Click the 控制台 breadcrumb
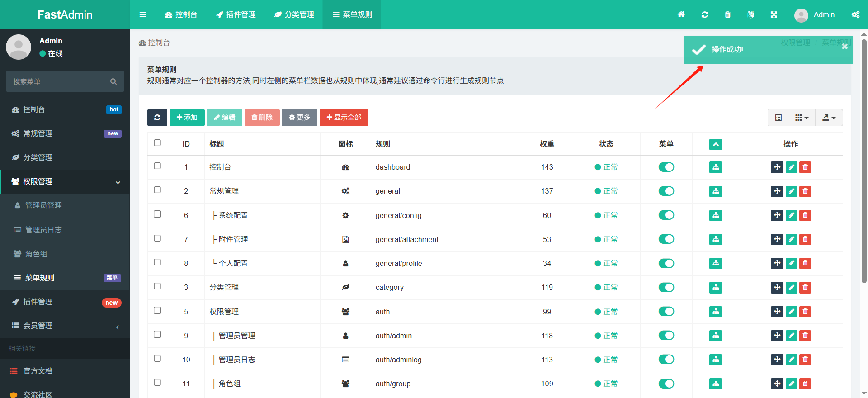Image resolution: width=868 pixels, height=398 pixels. pos(154,43)
